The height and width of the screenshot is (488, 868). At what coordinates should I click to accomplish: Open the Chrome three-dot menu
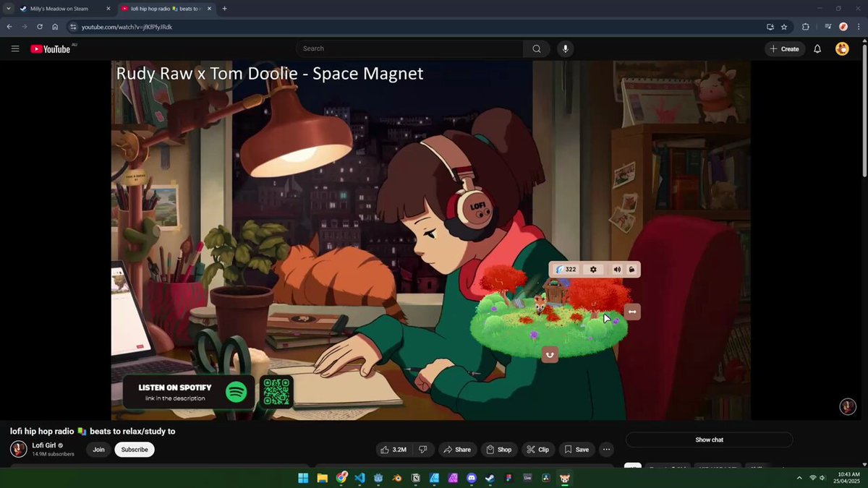point(859,27)
